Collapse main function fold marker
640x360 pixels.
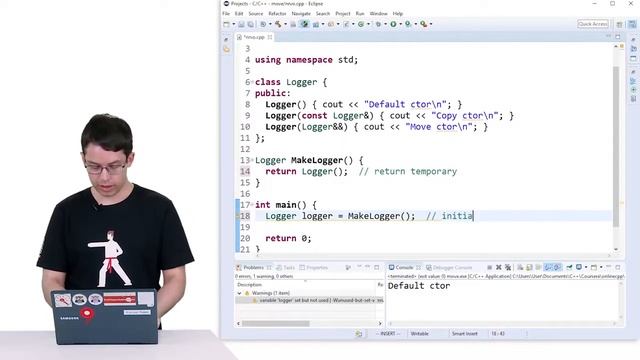pyautogui.click(x=252, y=203)
